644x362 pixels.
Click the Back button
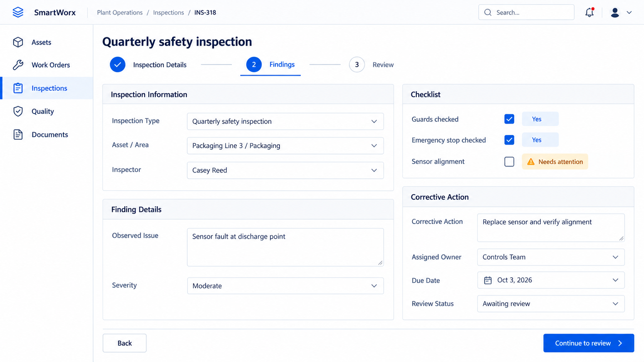(x=124, y=343)
